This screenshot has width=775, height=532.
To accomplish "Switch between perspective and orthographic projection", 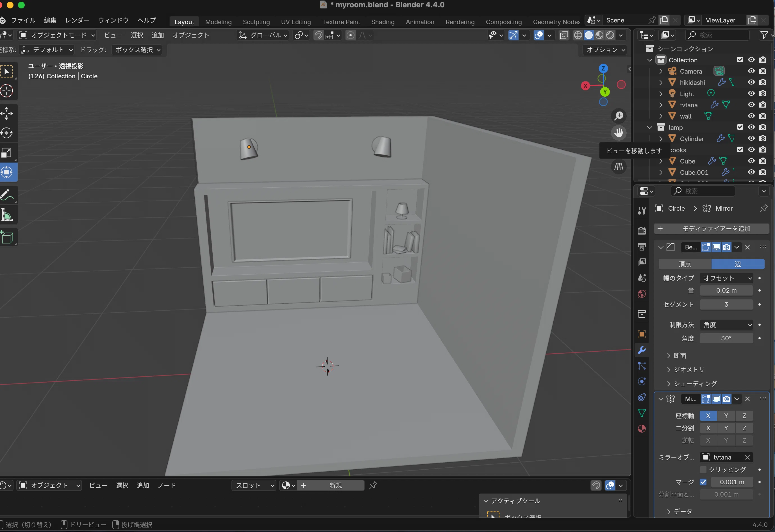I will pyautogui.click(x=619, y=167).
